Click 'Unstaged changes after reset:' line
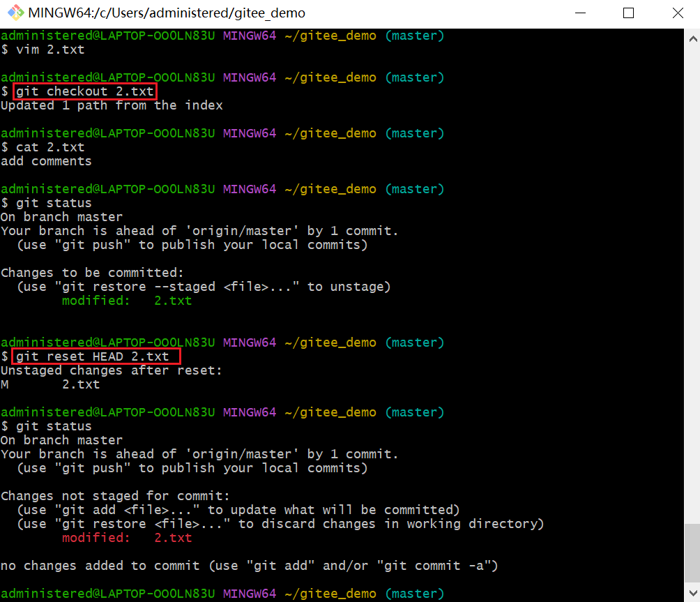 [x=111, y=370]
